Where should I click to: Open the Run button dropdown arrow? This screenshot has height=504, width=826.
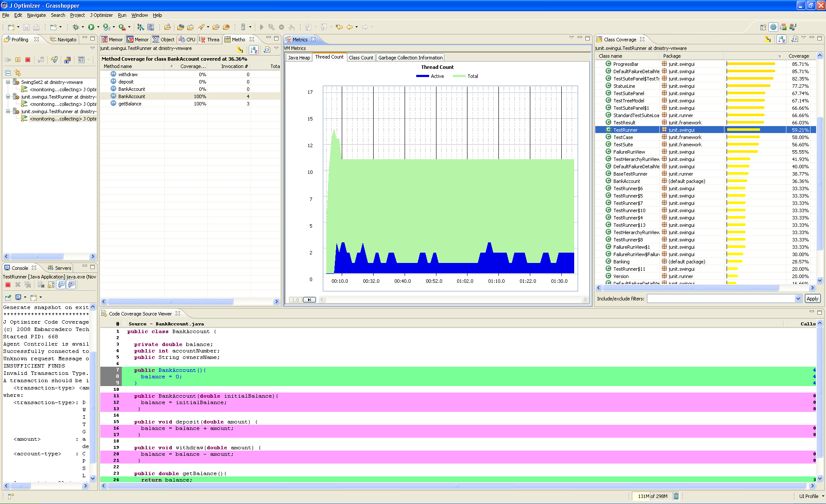98,27
